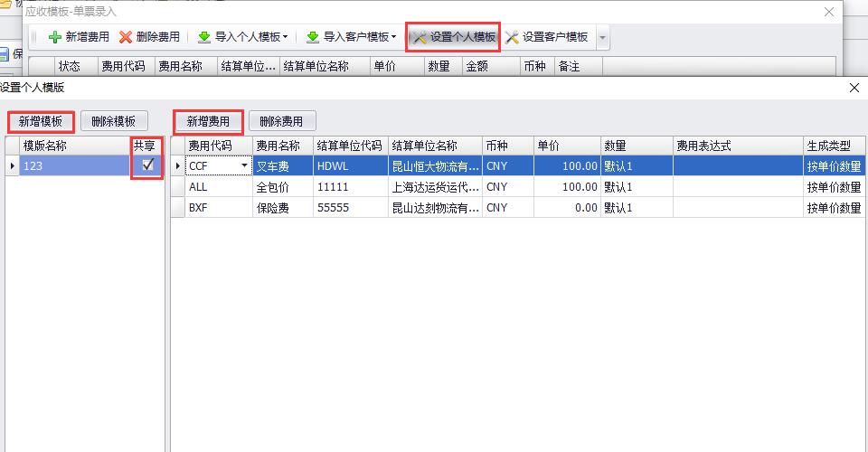The image size is (868, 452).
Task: Open the 导入个人模板 dropdown arrow
Action: [286, 38]
